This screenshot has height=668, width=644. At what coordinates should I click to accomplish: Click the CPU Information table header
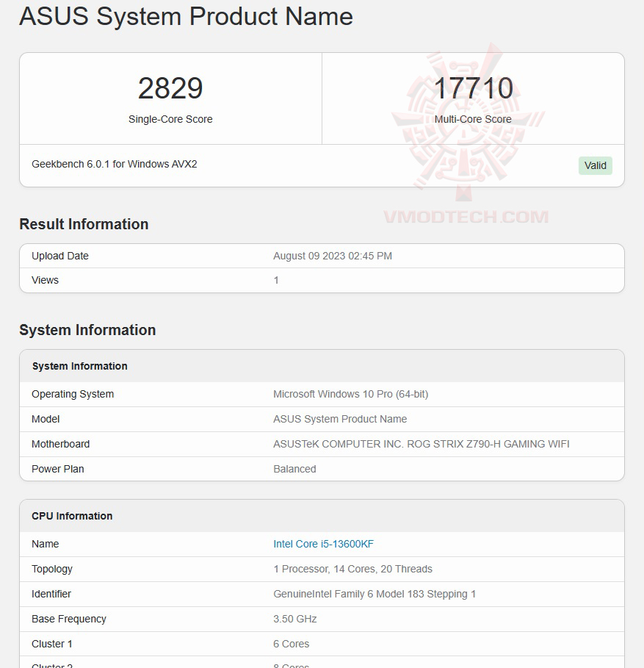(x=72, y=516)
